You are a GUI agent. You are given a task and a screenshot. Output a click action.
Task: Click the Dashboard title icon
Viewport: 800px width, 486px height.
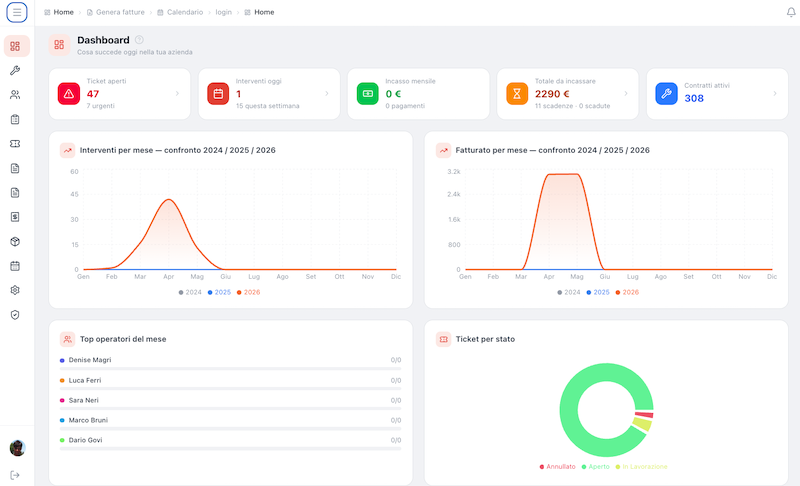coord(59,45)
